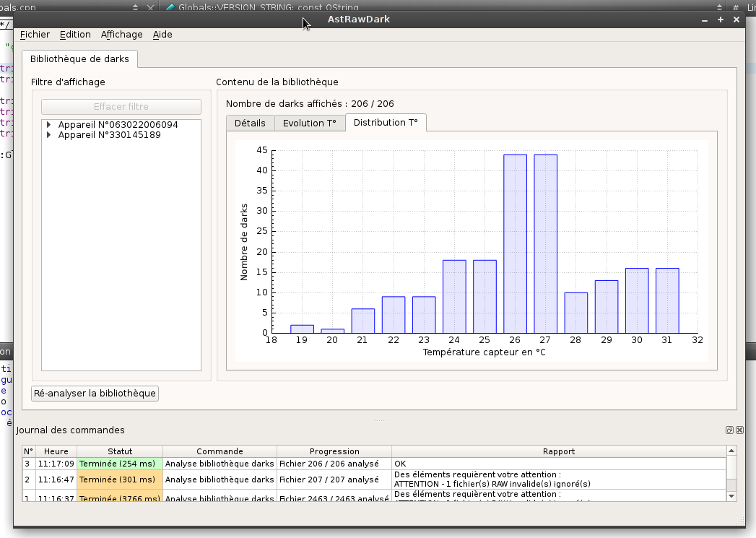The image size is (756, 538).
Task: Switch to the Détails tab
Action: [x=251, y=123]
